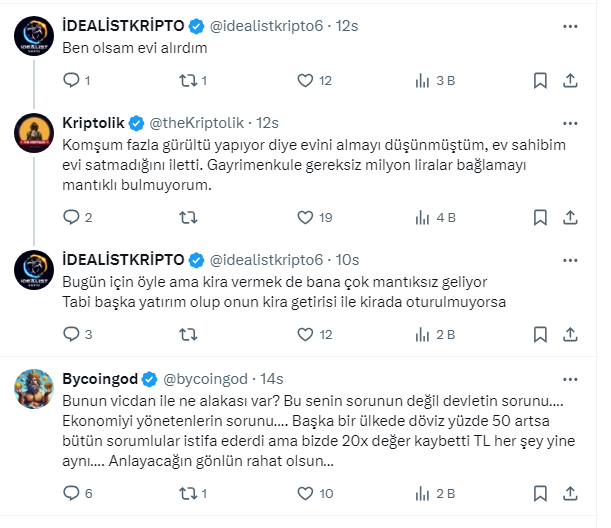Screen dimensions: 611x528
Task: Reply to first İDEALİSTKRİPTO tweet
Action: (70, 81)
